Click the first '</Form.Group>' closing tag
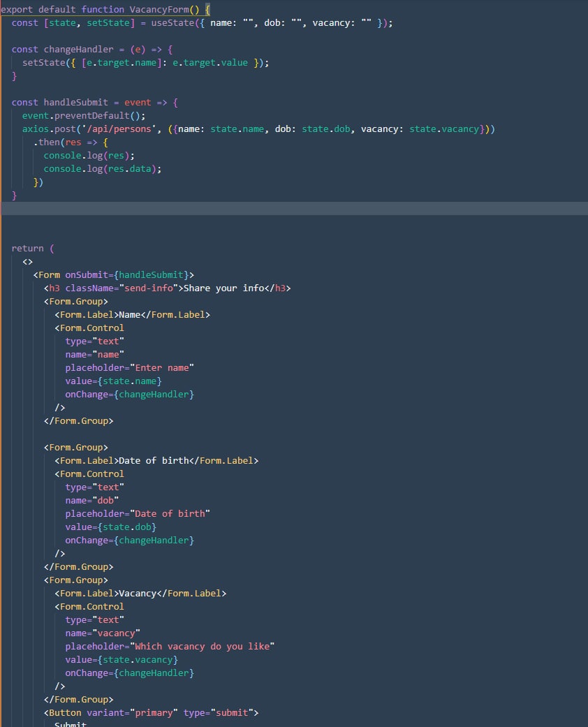The height and width of the screenshot is (727, 588). click(x=78, y=421)
